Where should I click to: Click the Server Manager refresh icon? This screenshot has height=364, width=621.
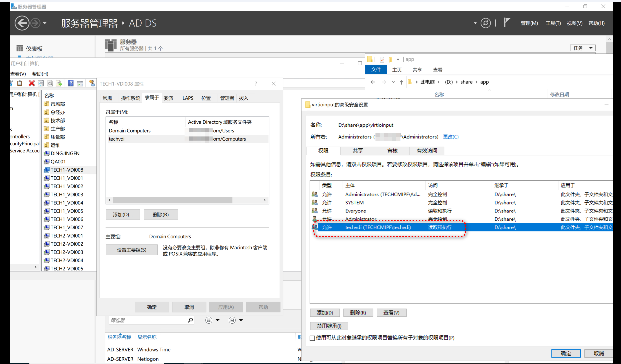pyautogui.click(x=486, y=23)
